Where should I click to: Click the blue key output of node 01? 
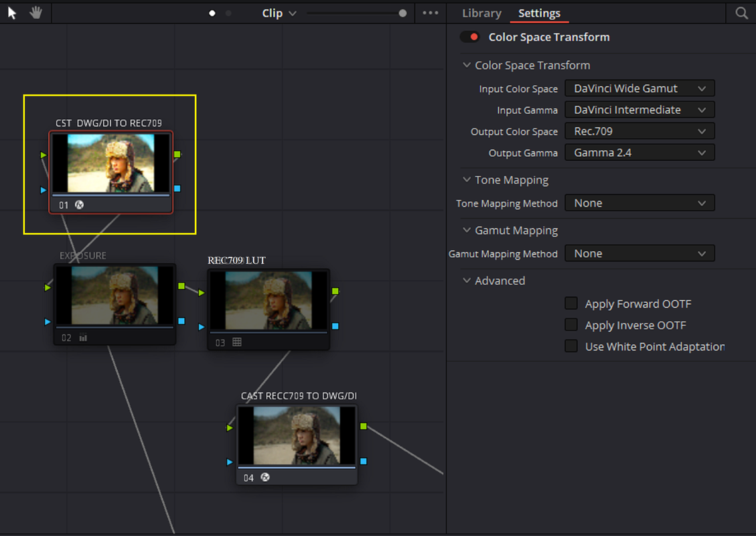[177, 189]
